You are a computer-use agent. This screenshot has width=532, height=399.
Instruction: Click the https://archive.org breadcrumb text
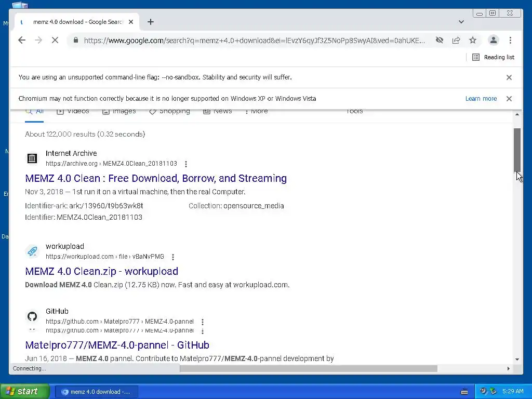point(72,164)
